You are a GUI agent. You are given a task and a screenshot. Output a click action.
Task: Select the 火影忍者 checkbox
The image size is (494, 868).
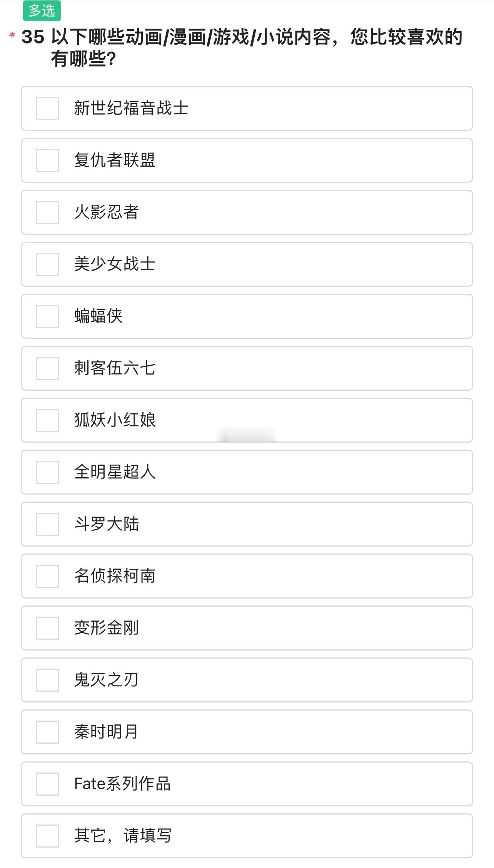tap(47, 212)
